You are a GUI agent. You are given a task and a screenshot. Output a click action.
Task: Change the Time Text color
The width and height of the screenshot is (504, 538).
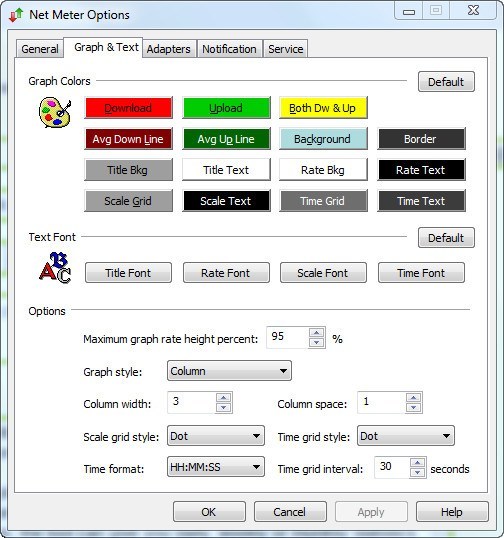tap(421, 201)
